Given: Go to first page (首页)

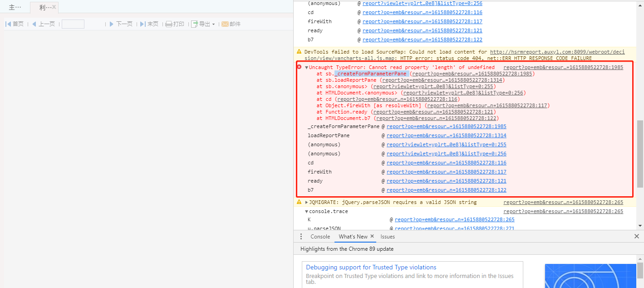Looking at the screenshot, I should 15,24.
